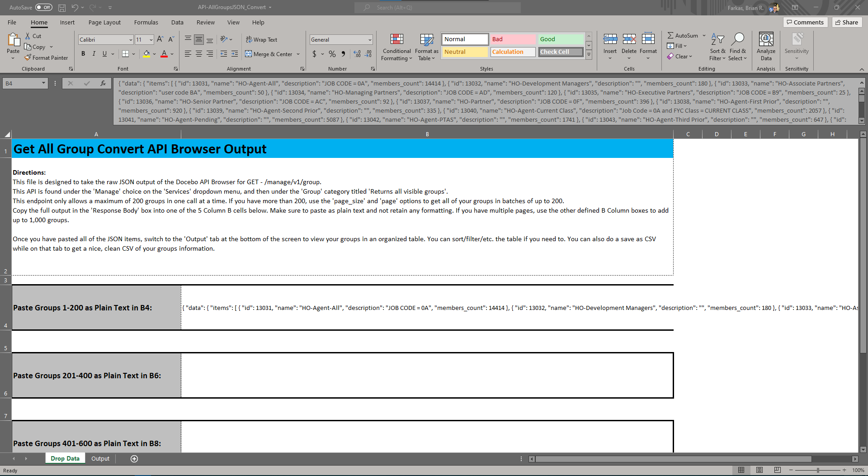
Task: Click the Undo arrow icon
Action: click(75, 7)
